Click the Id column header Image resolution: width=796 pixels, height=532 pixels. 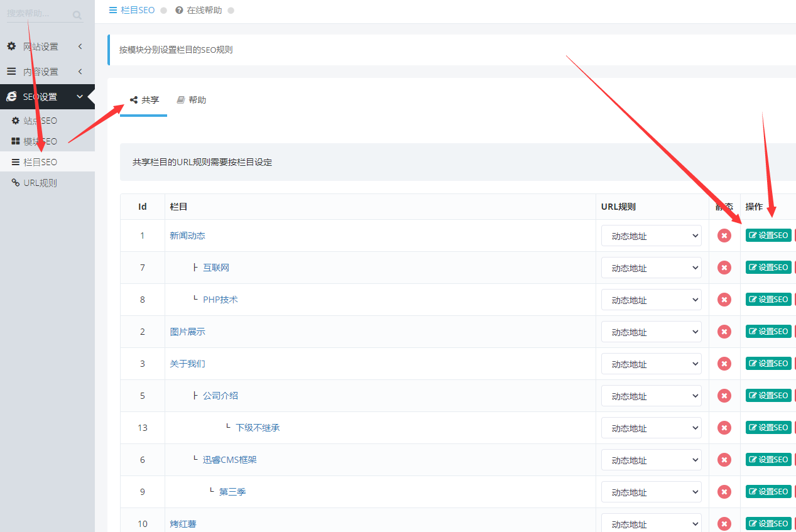click(x=143, y=207)
